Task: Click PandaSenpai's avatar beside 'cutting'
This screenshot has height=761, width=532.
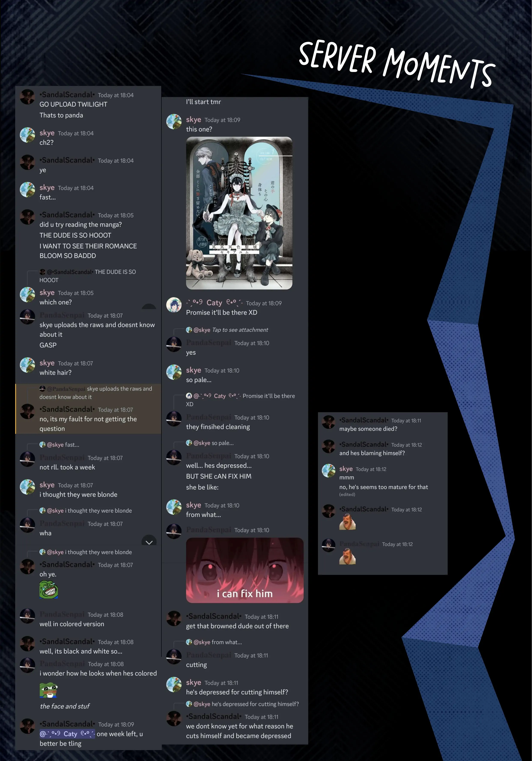Action: pos(174,657)
